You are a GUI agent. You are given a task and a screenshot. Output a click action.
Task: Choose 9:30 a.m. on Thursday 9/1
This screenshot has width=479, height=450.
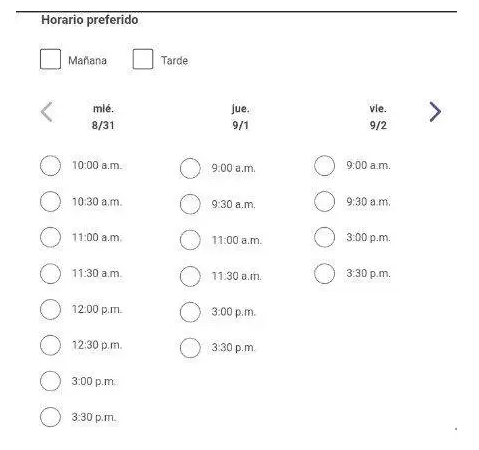[190, 204]
